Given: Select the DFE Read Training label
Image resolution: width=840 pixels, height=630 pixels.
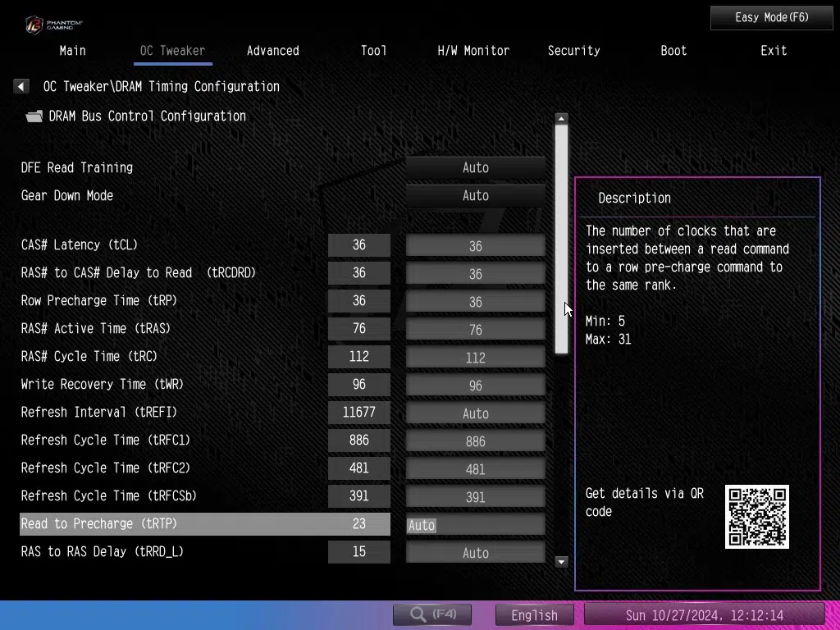Looking at the screenshot, I should (x=76, y=167).
